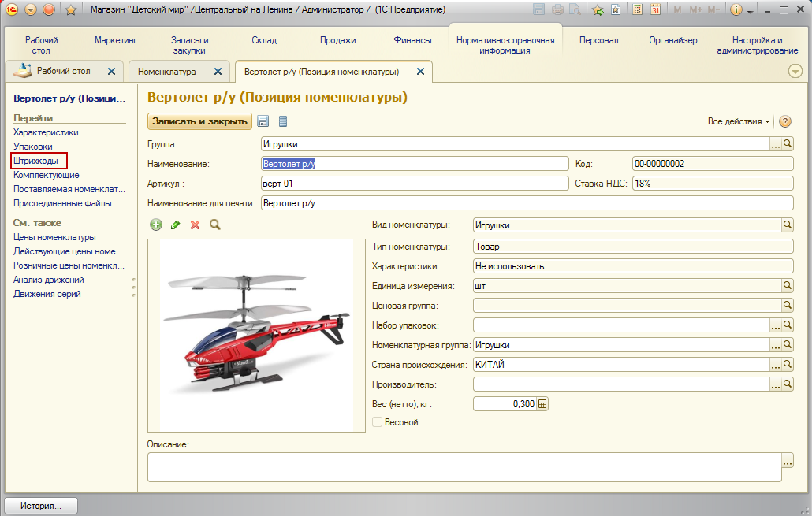Open the Запасы и закупки section

click(189, 45)
